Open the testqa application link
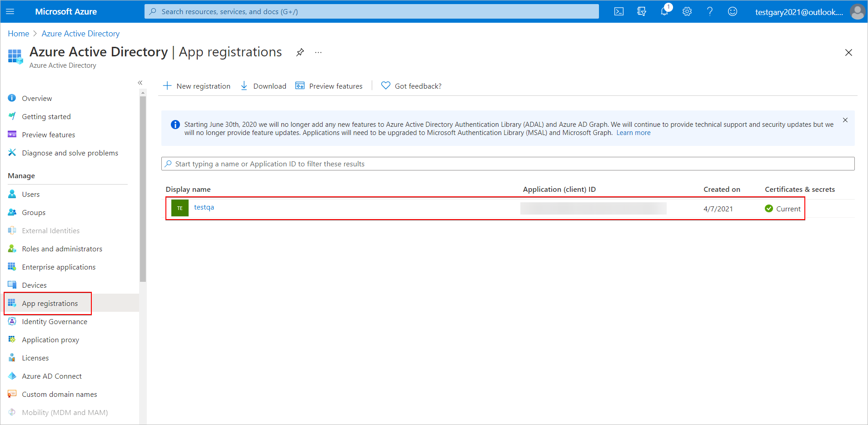The height and width of the screenshot is (425, 868). 204,207
